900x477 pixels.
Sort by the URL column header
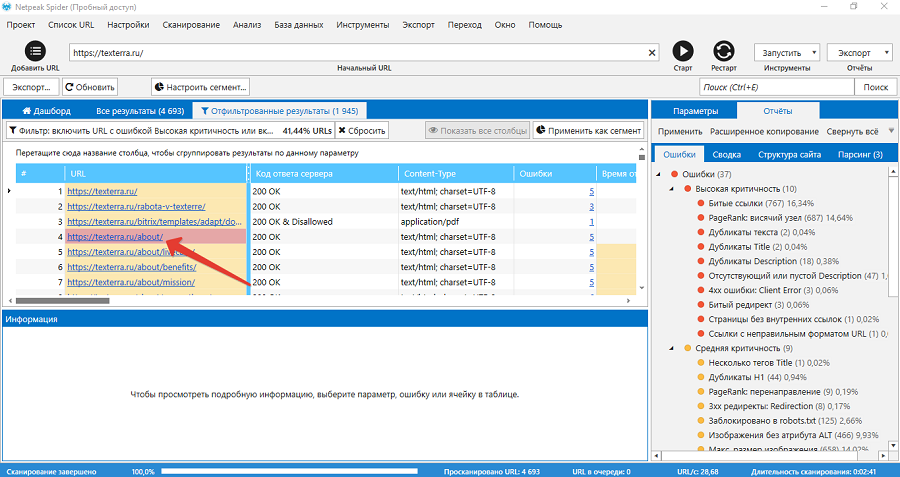click(x=156, y=173)
